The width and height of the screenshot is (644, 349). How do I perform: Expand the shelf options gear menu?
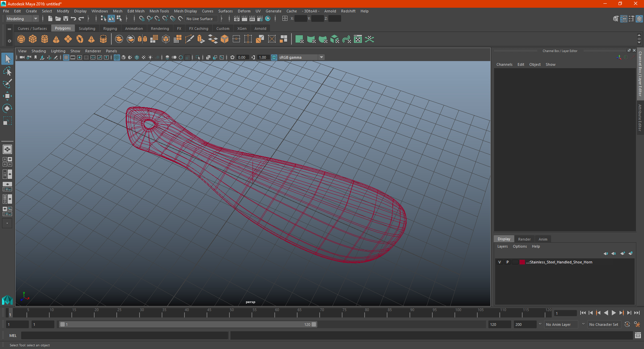point(9,41)
